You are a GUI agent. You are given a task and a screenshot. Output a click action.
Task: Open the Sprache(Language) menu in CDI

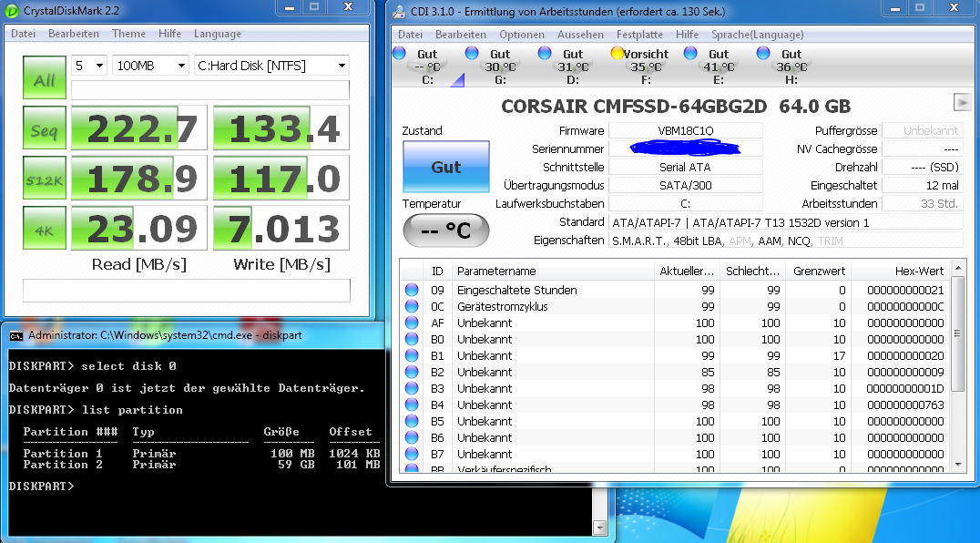[758, 35]
